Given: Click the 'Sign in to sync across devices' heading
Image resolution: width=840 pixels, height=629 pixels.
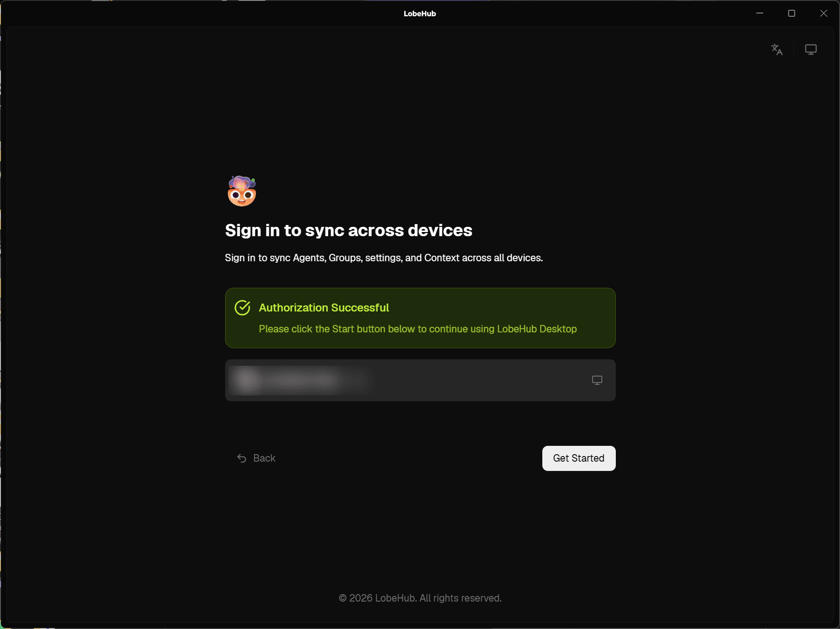Looking at the screenshot, I should (348, 231).
